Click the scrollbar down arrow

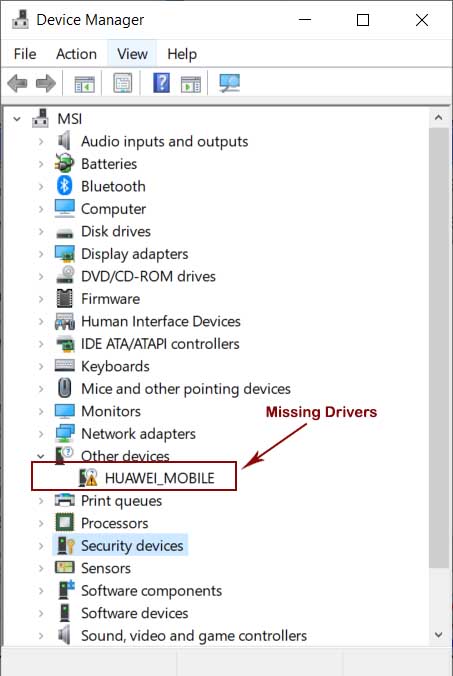(439, 635)
